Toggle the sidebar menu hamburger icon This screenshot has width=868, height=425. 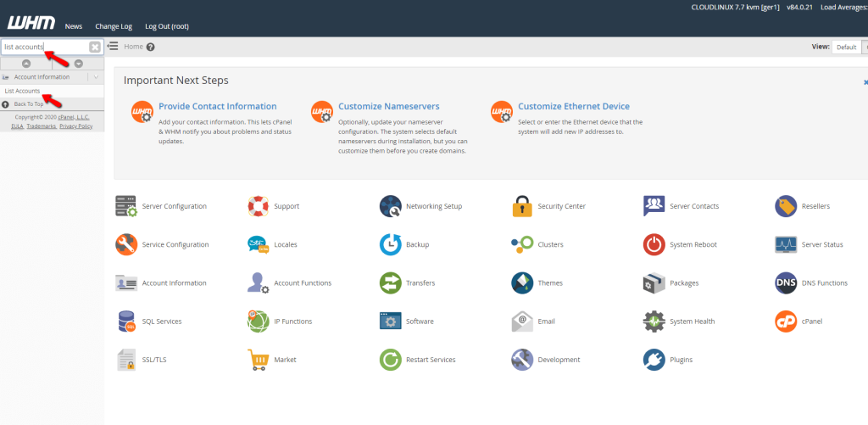tap(113, 46)
